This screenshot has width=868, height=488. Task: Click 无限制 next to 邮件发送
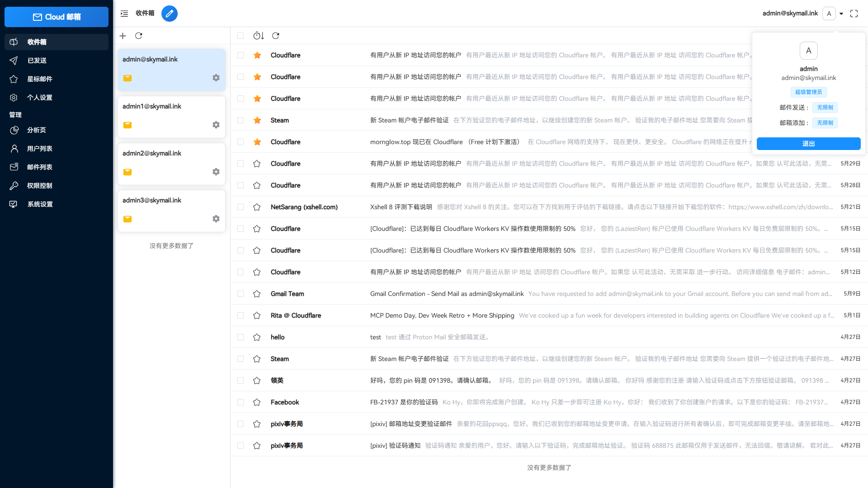coord(825,108)
